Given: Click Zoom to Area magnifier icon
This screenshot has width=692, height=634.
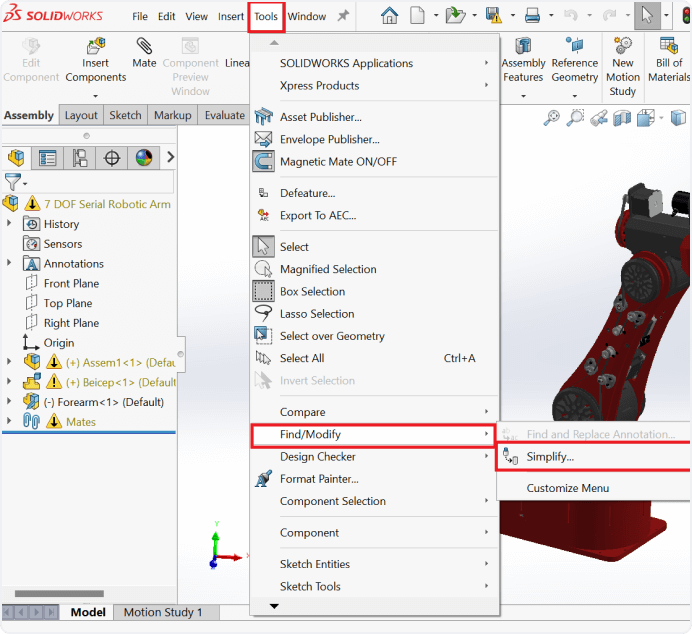Looking at the screenshot, I should click(x=575, y=118).
